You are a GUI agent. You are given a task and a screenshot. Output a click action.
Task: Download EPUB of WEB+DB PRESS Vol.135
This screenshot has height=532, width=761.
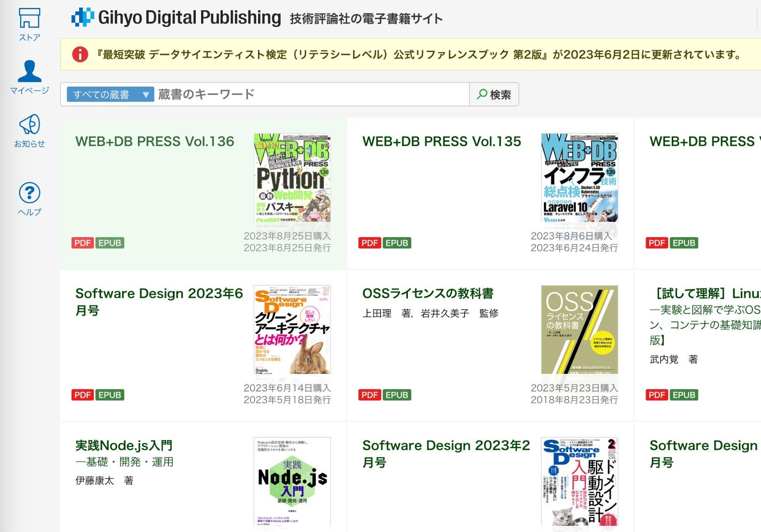[x=396, y=243]
